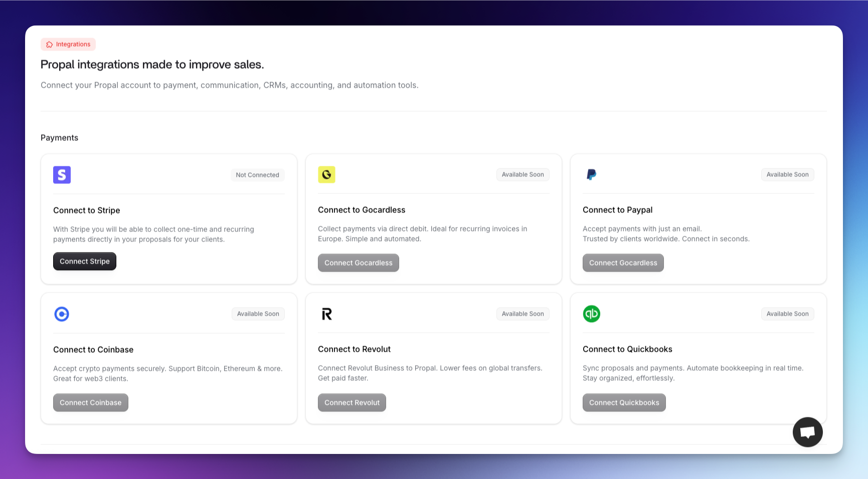Image resolution: width=868 pixels, height=479 pixels.
Task: Click the Coinbase logo icon
Action: pos(62,314)
